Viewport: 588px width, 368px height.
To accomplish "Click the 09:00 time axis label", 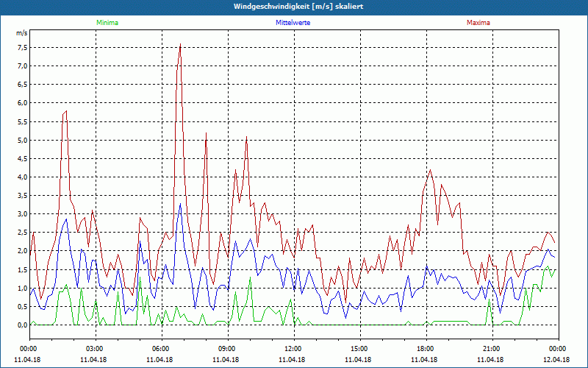I will (228, 349).
